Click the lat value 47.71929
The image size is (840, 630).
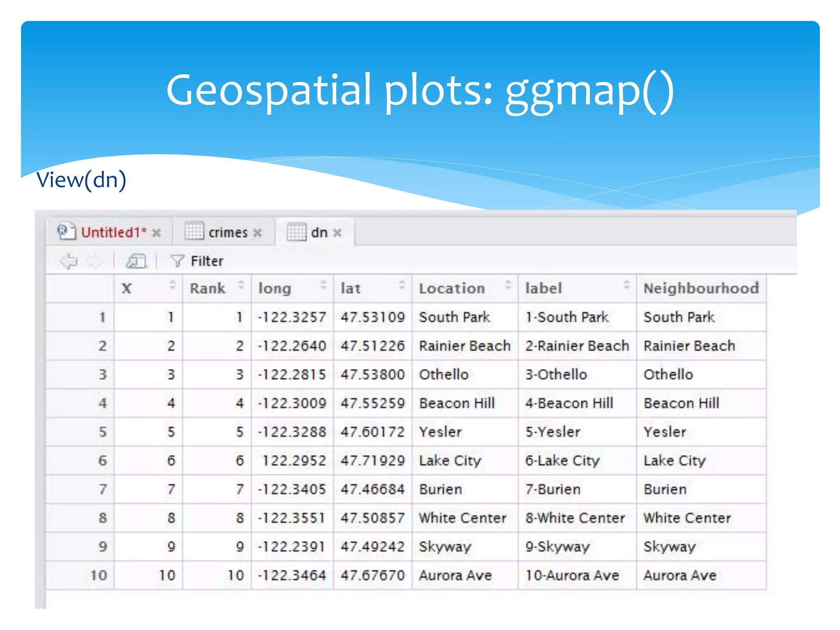[372, 461]
